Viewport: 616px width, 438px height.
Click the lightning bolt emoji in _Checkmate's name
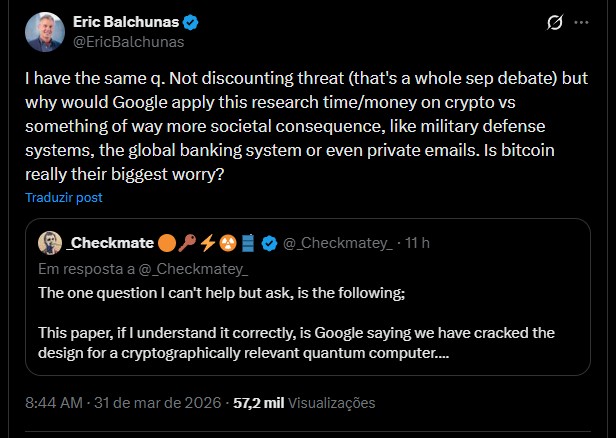[208, 243]
